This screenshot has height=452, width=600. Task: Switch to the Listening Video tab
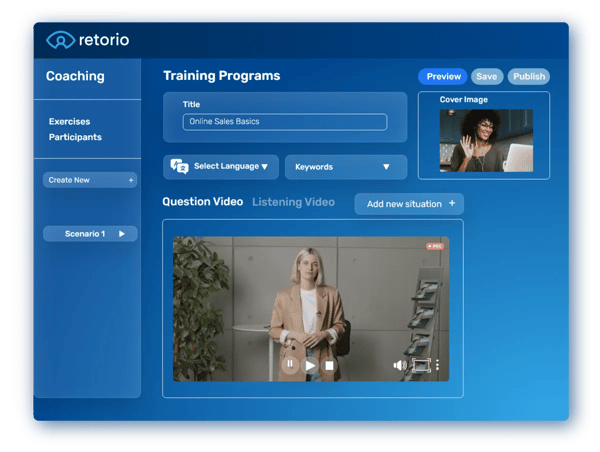pos(293,202)
